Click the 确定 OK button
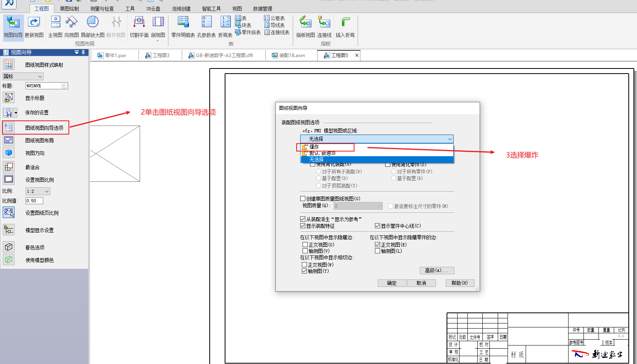This screenshot has width=637, height=364. point(392,283)
